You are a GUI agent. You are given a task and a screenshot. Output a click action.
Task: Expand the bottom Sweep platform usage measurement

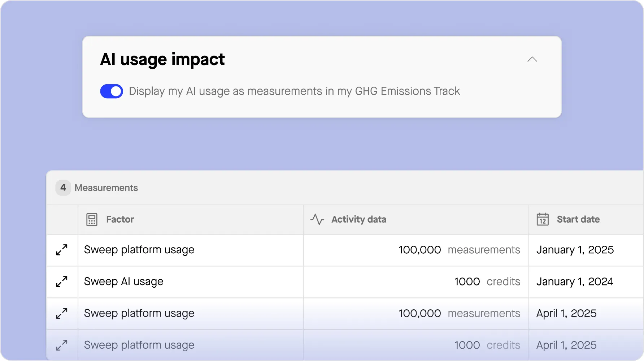(x=62, y=345)
